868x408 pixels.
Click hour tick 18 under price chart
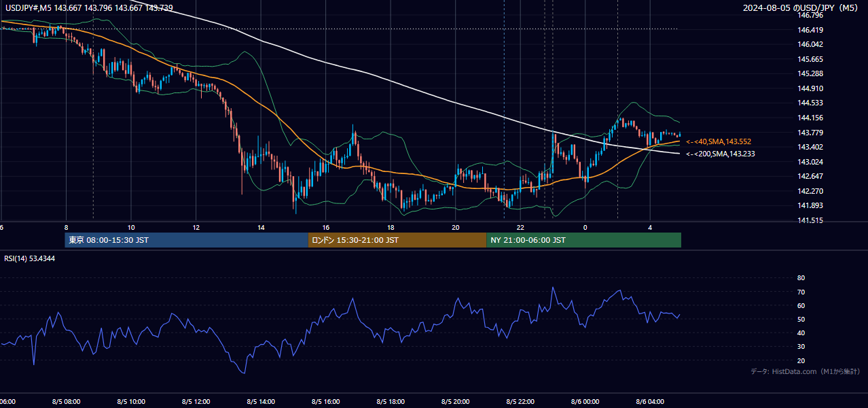point(391,227)
